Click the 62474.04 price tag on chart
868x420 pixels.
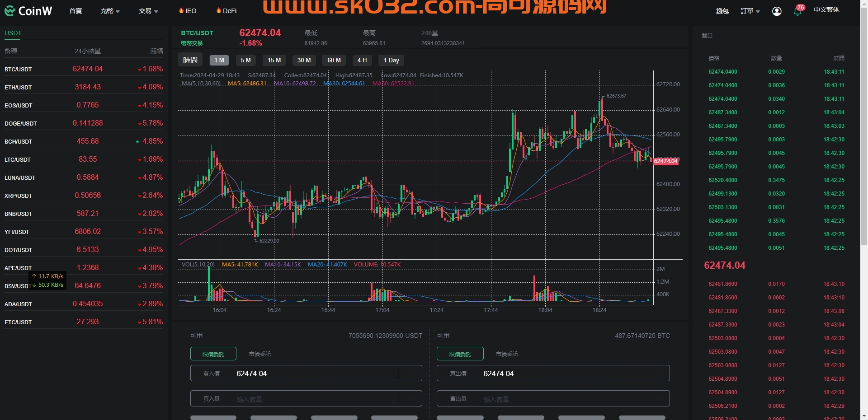point(666,161)
